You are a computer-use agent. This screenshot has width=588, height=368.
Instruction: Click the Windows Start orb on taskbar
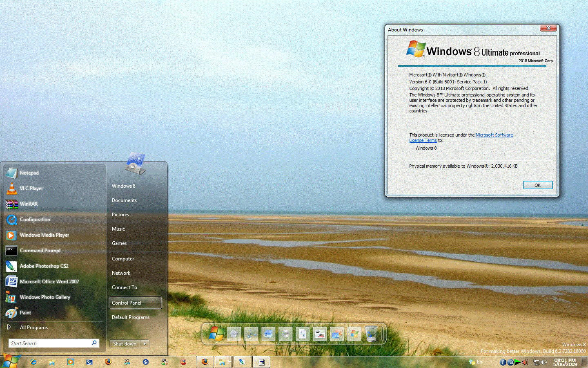coord(10,361)
